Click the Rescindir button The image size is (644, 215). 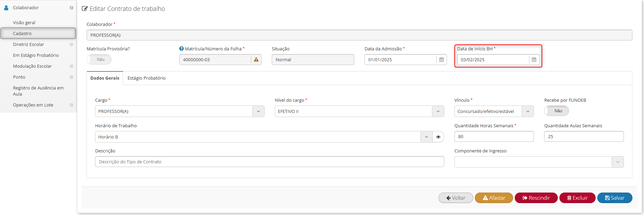coord(536,198)
